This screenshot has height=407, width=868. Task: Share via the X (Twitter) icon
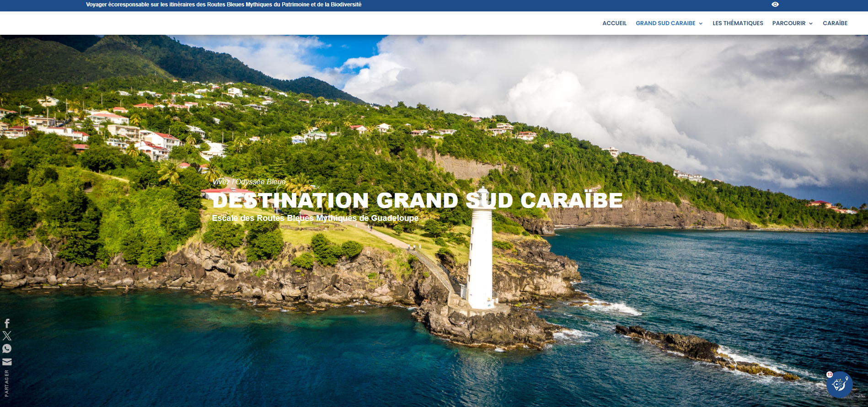pyautogui.click(x=7, y=336)
